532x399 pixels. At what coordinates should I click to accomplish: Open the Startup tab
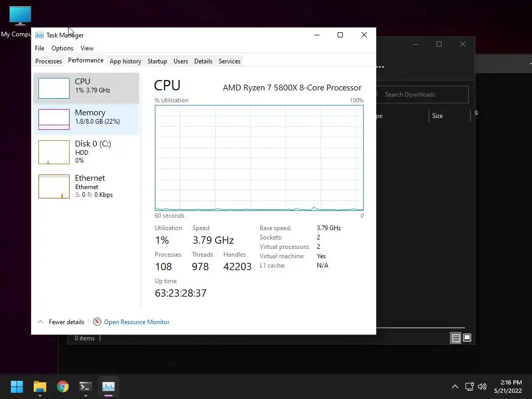pos(157,61)
